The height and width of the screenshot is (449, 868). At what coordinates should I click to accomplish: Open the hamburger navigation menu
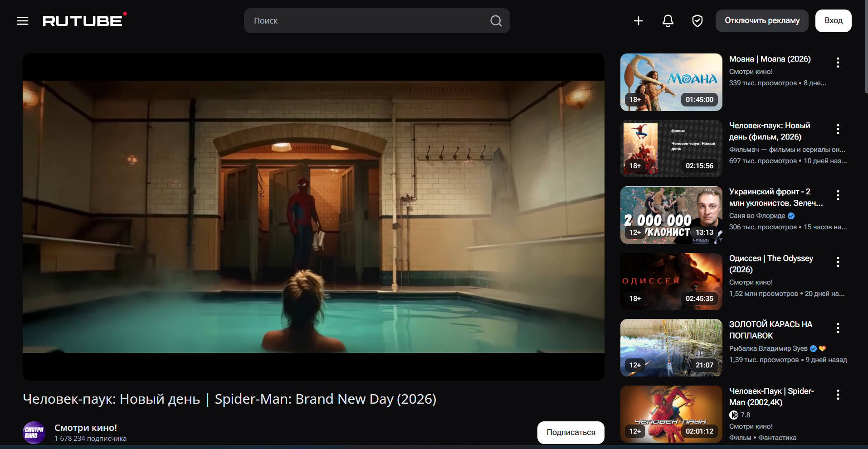pos(23,21)
